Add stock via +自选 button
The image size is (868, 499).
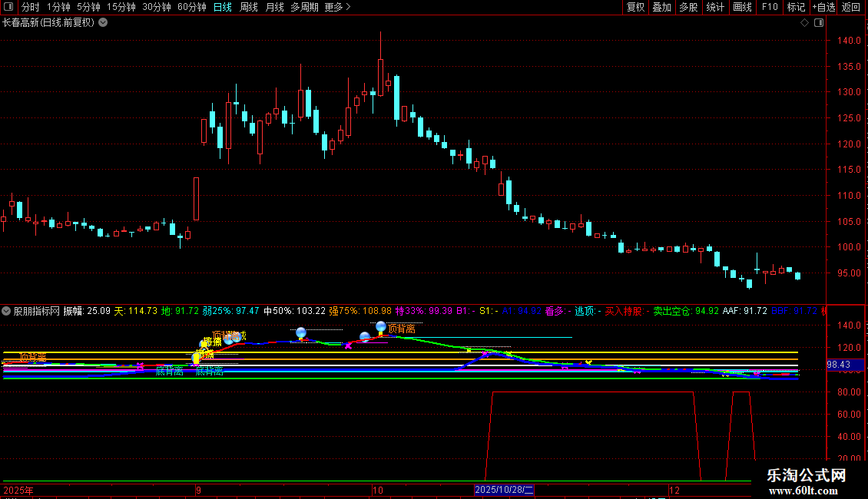pos(823,7)
